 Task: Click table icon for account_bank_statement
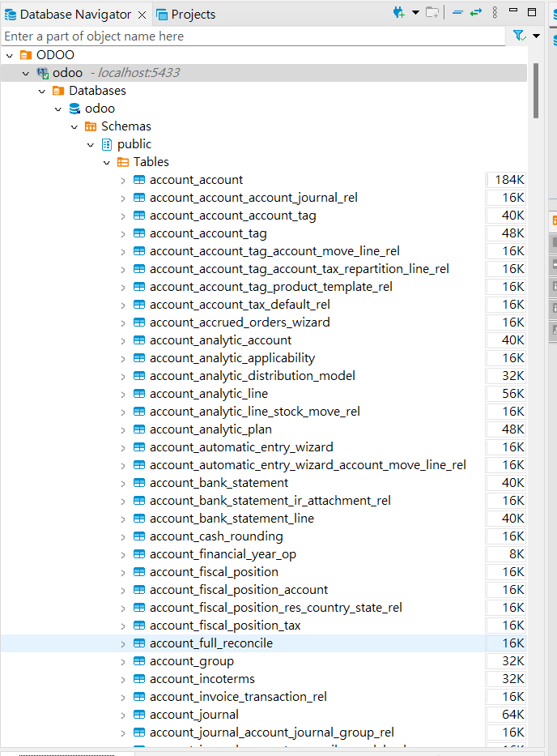(x=139, y=483)
